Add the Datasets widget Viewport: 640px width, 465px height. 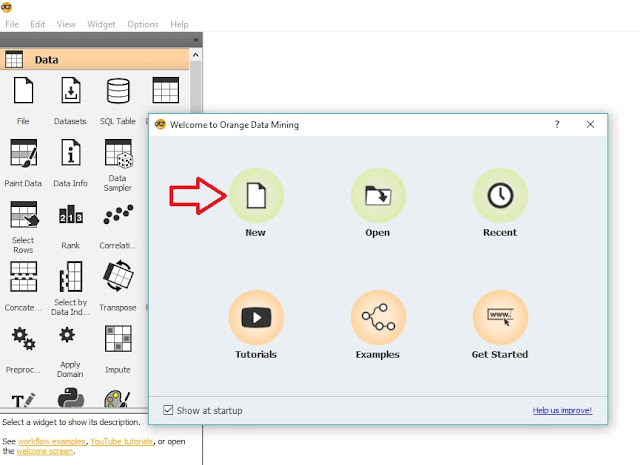tap(70, 100)
